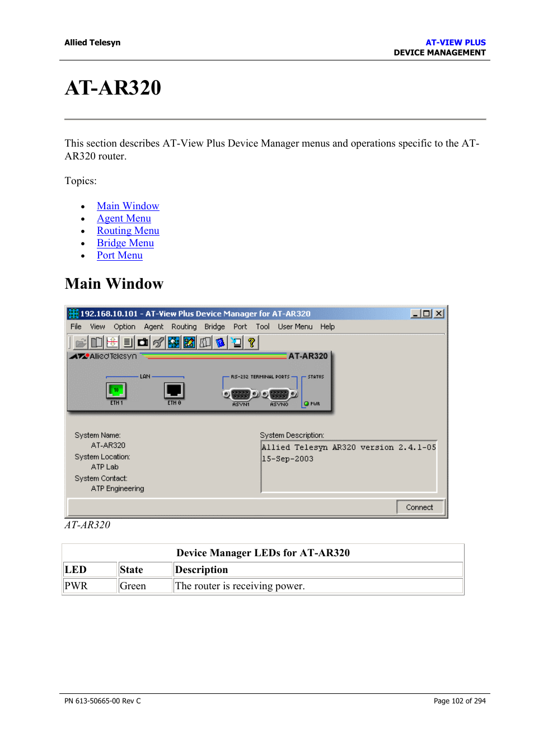Follow the Main Window topic link
The image size is (534, 756).
128,206
